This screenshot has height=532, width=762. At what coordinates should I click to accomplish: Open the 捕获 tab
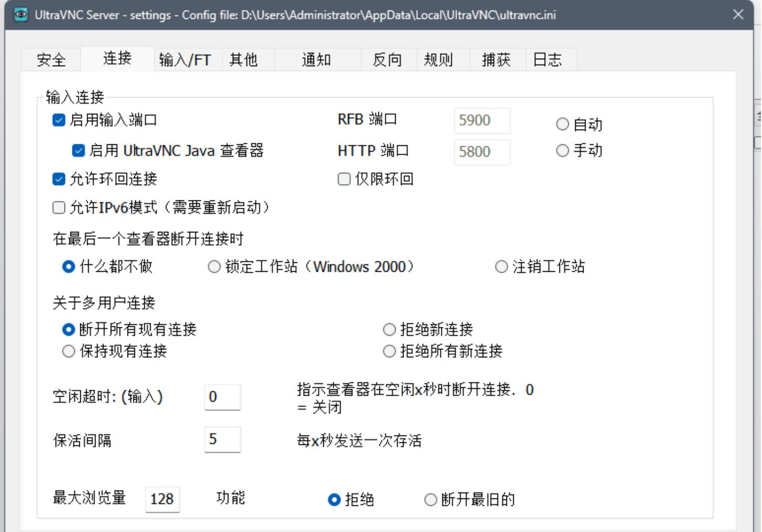pyautogui.click(x=496, y=60)
